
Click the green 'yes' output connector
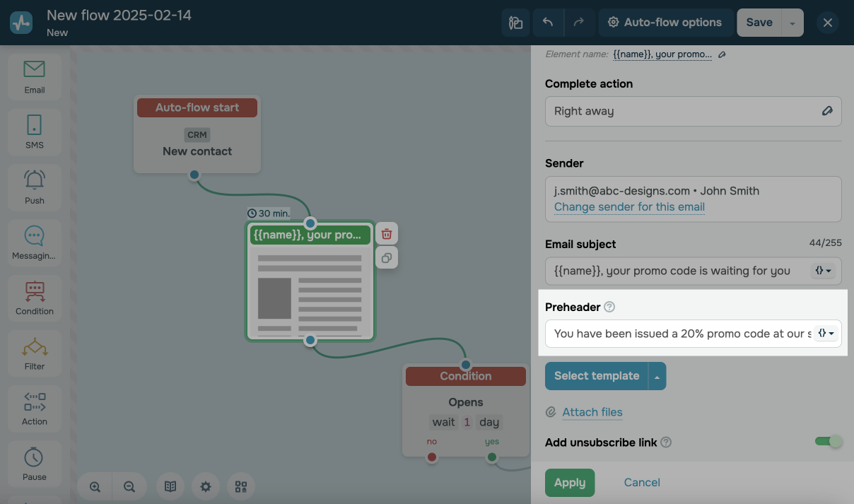tap(492, 457)
